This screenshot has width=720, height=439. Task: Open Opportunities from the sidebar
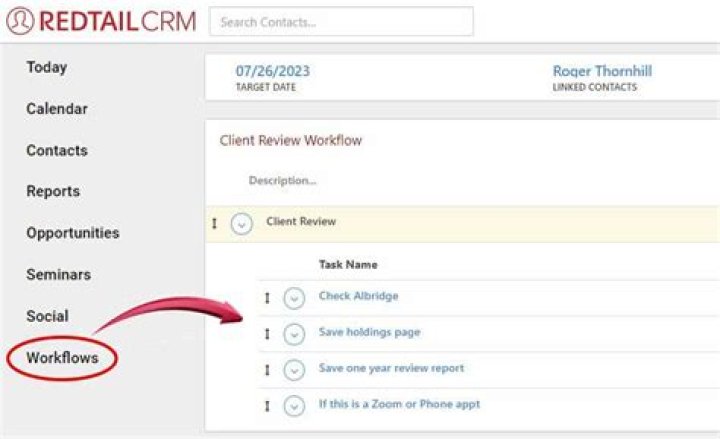(x=73, y=233)
